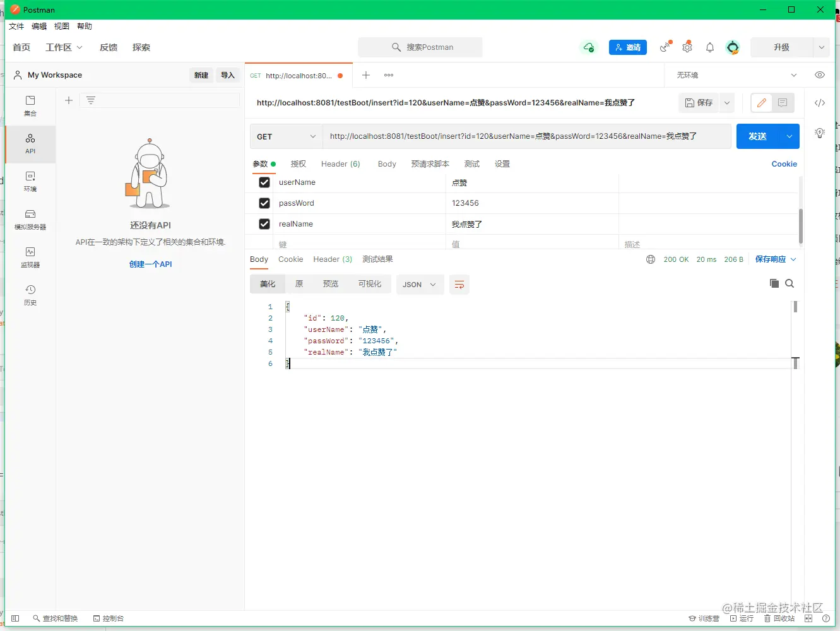Click the comments icon beside the pencil
The height and width of the screenshot is (631, 840).
(783, 103)
